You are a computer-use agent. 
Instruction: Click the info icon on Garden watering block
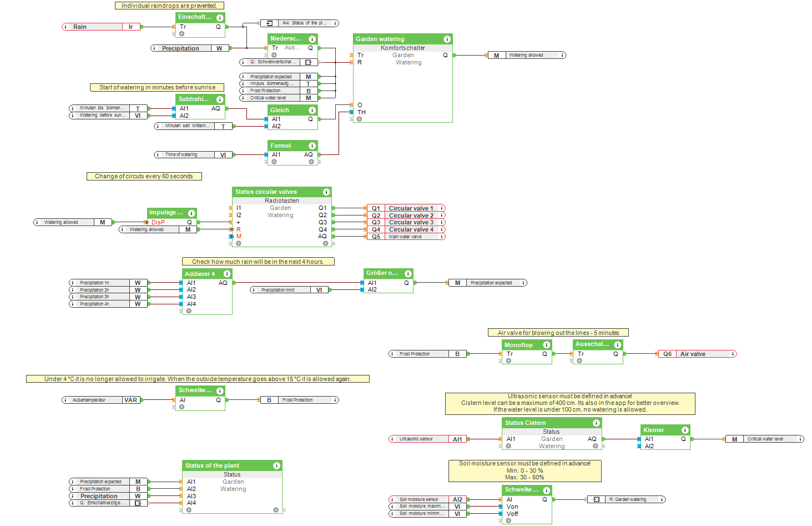447,39
